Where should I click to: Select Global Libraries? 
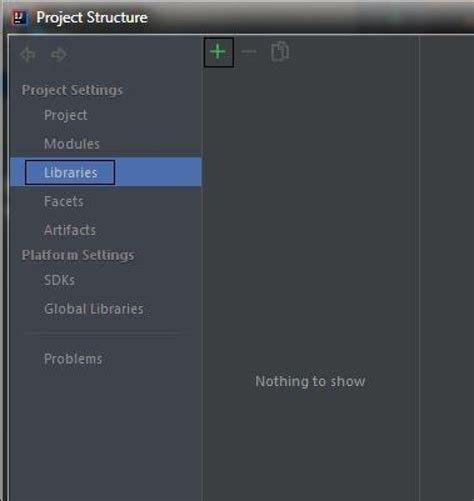pyautogui.click(x=94, y=309)
